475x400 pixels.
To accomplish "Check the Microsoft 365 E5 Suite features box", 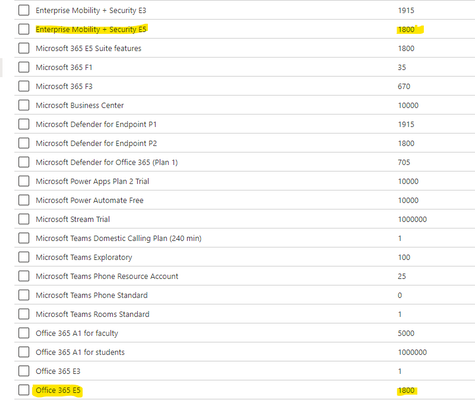I will pyautogui.click(x=24, y=48).
